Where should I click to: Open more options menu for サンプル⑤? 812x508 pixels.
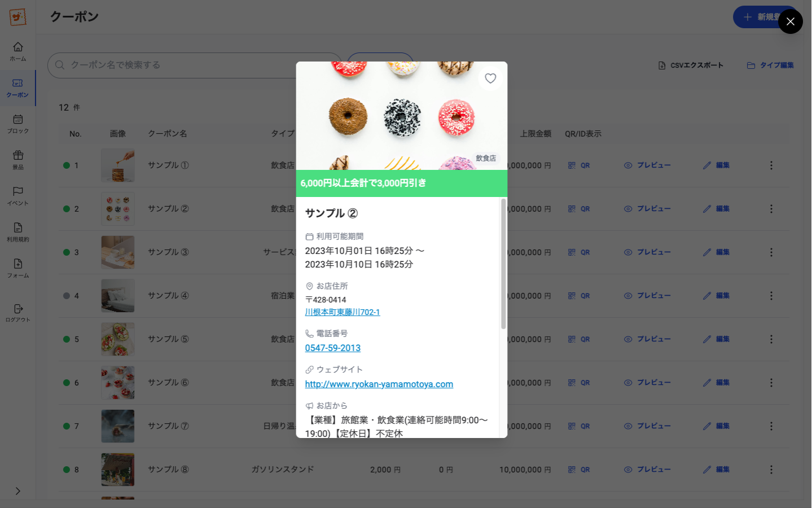coord(771,339)
